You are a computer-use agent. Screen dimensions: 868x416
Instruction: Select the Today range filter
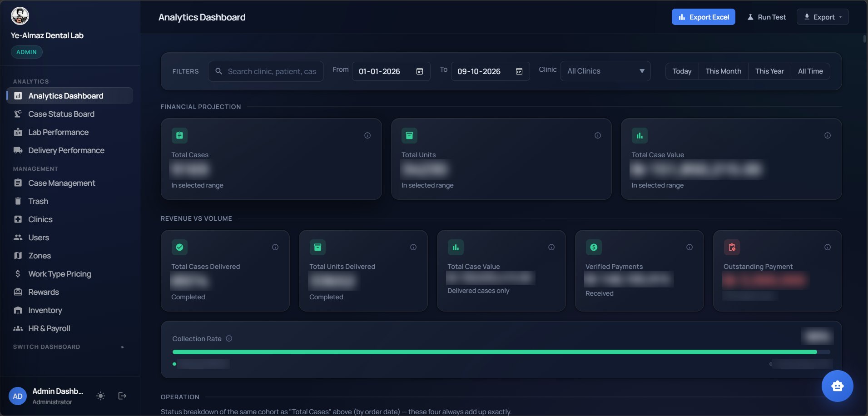(x=682, y=71)
